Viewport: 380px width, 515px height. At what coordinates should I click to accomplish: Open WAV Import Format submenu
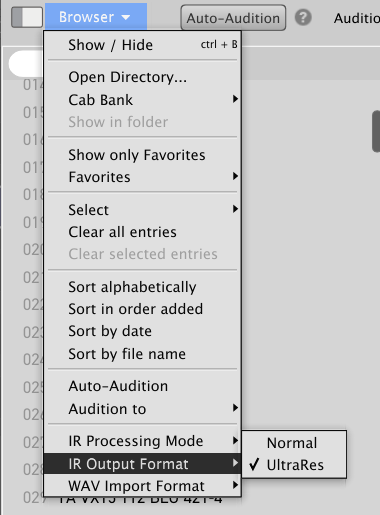pos(142,486)
